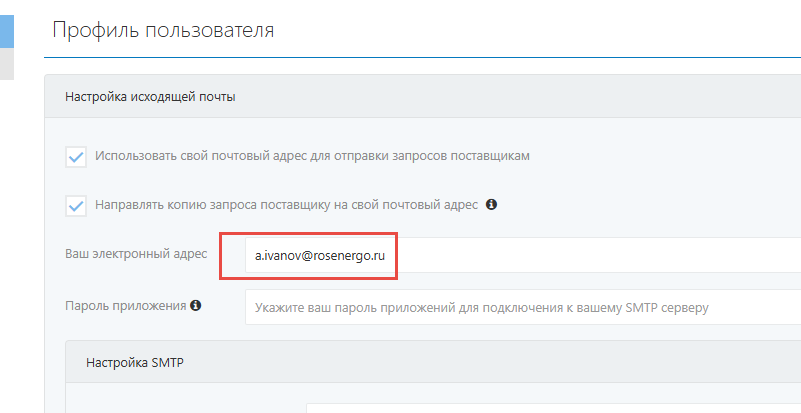Click the email field containing a.ivanov@rosenergo.ru

point(523,255)
